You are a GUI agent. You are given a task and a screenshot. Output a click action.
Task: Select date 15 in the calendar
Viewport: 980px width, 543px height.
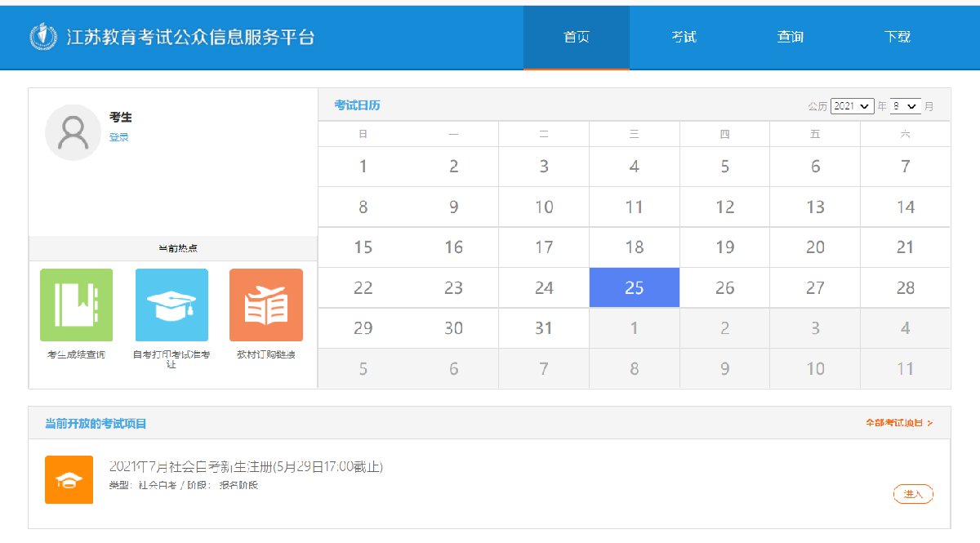(x=363, y=247)
